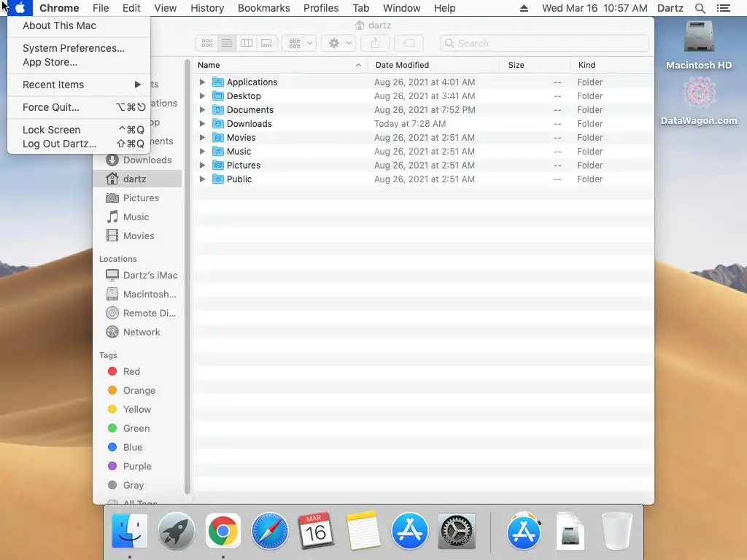Select the Public folder in the list

click(424, 179)
